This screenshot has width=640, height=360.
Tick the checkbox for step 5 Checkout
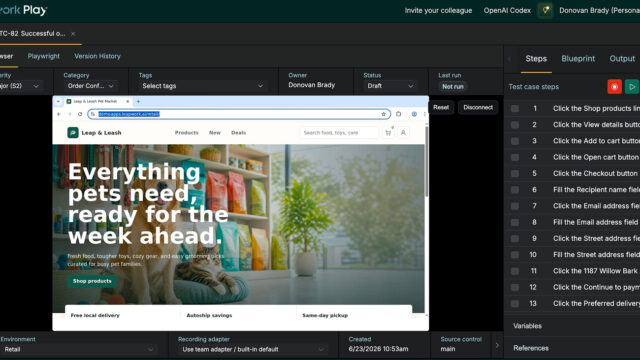(x=515, y=173)
